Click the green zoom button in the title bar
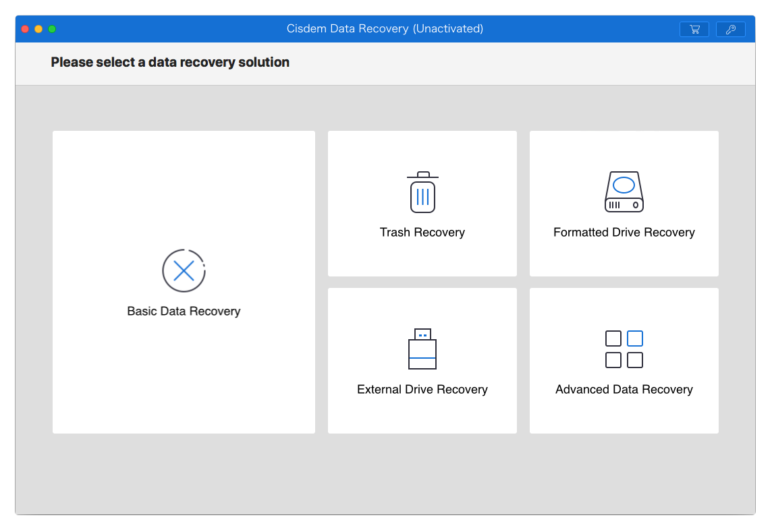This screenshot has width=772, height=532. click(x=51, y=29)
